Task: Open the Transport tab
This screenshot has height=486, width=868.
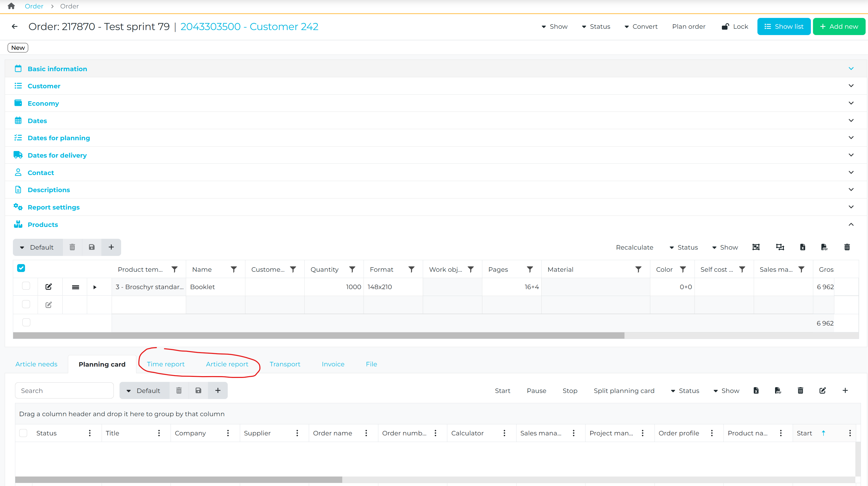Action: point(285,364)
